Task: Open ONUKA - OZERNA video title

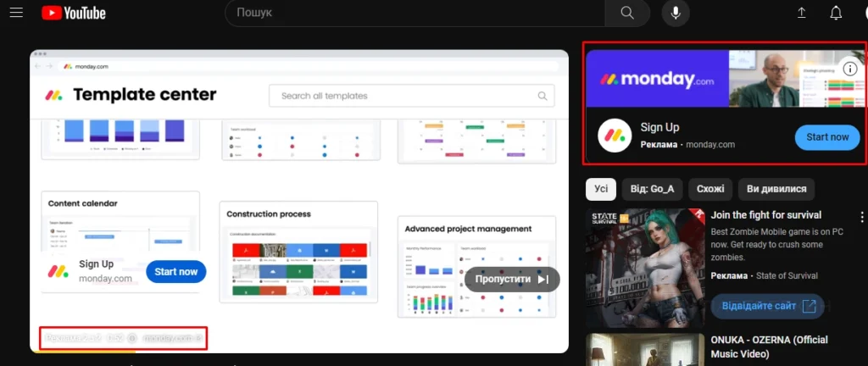Action: (769, 347)
